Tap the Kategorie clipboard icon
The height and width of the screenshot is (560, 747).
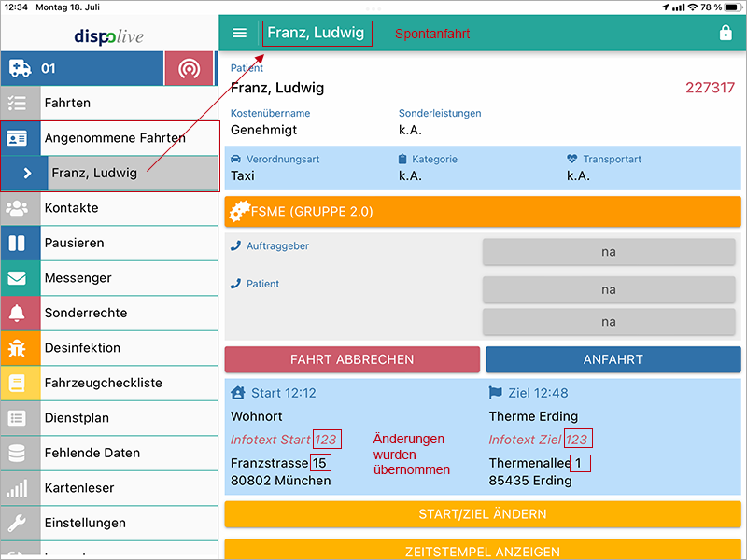pyautogui.click(x=402, y=159)
